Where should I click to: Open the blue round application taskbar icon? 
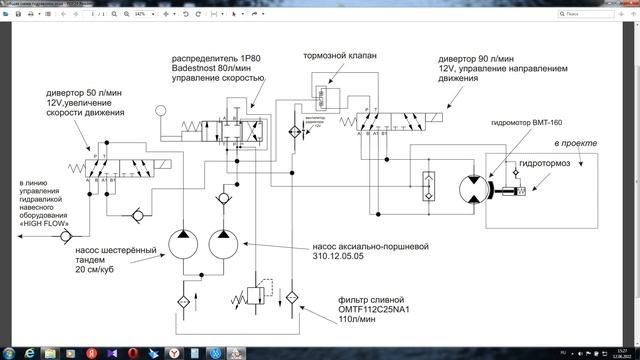pyautogui.click(x=216, y=353)
